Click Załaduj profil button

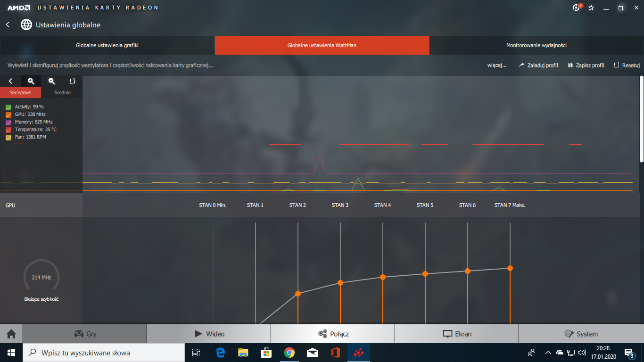(538, 66)
